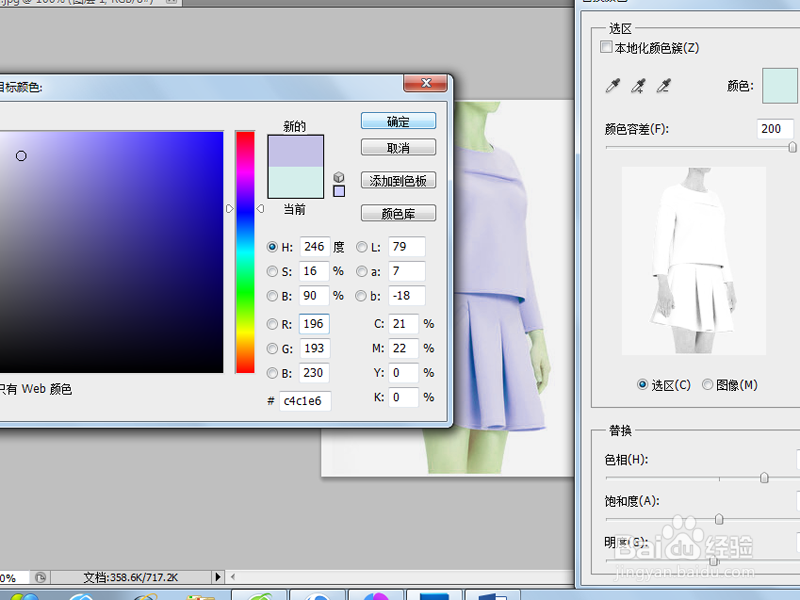Select the B blue radio button
Image resolution: width=800 pixels, height=600 pixels.
point(272,373)
